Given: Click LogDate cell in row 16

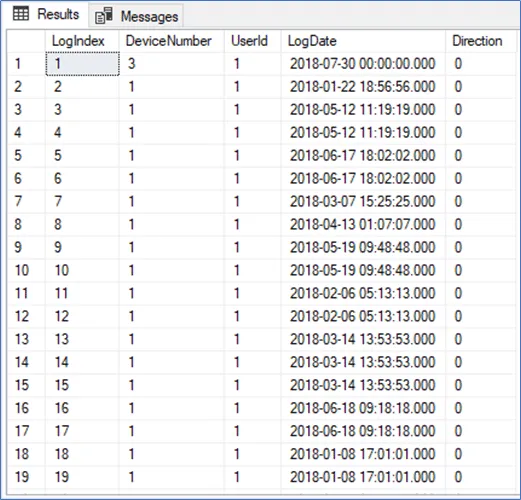Looking at the screenshot, I should [x=363, y=408].
